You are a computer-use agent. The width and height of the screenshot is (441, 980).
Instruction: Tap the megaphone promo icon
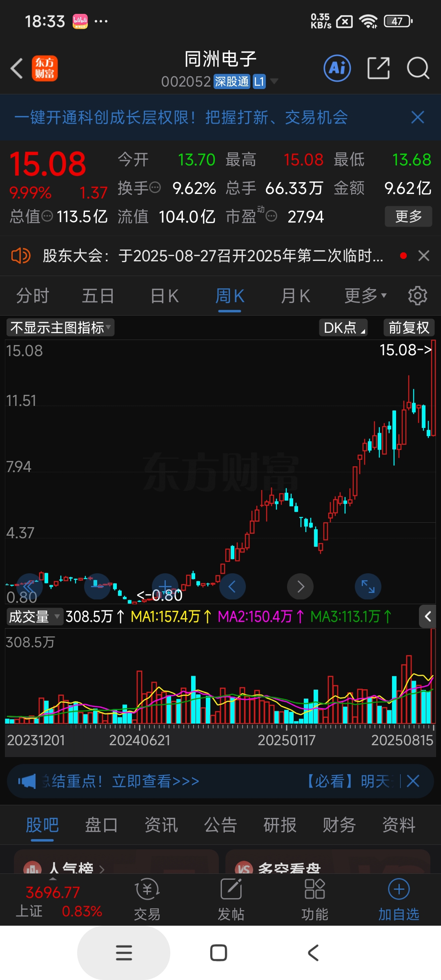27,782
